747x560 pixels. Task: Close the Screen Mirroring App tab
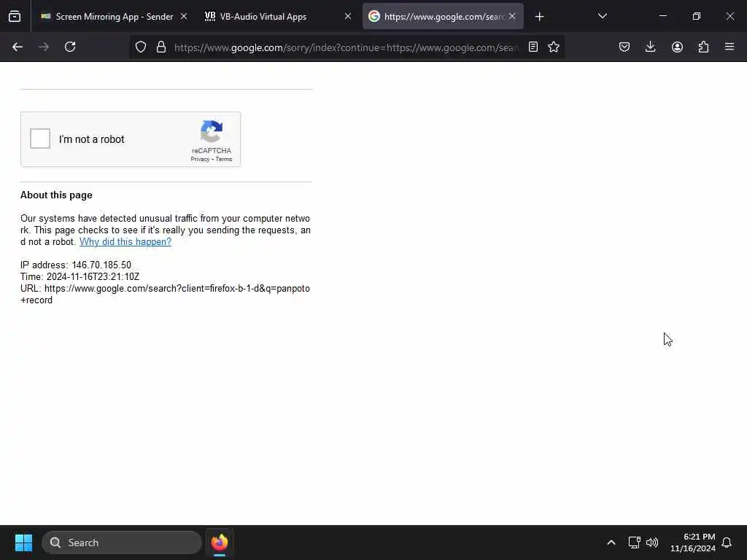(184, 17)
